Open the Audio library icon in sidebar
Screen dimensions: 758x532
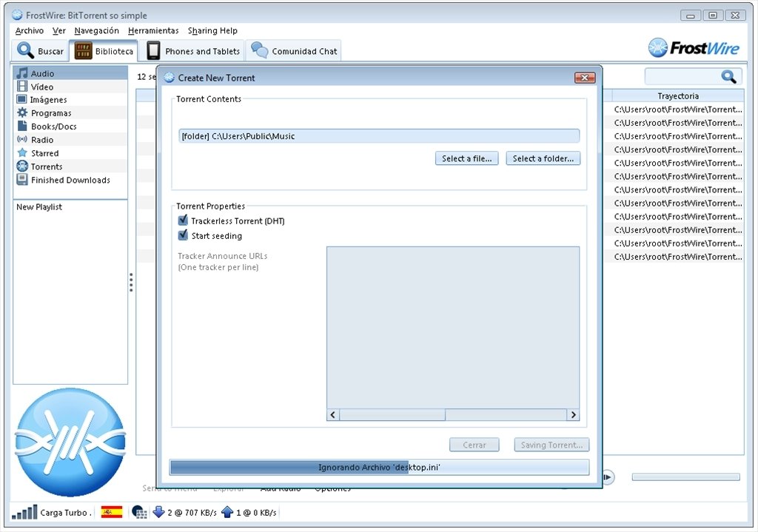tap(22, 73)
